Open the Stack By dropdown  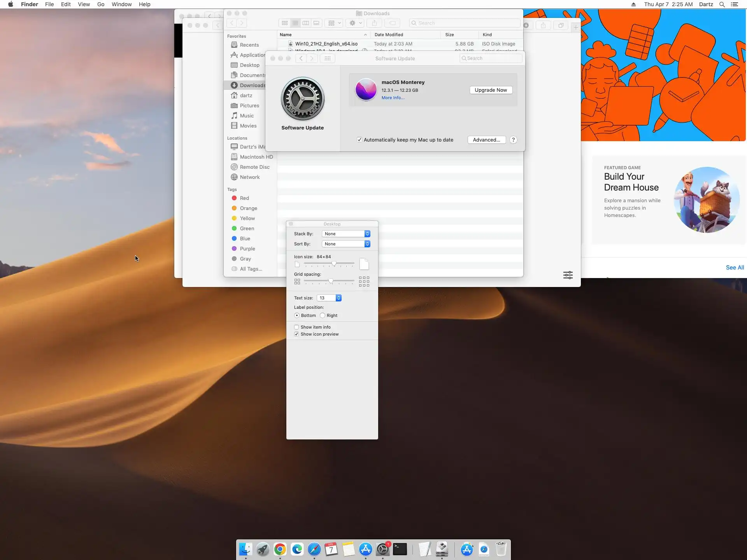pyautogui.click(x=346, y=234)
